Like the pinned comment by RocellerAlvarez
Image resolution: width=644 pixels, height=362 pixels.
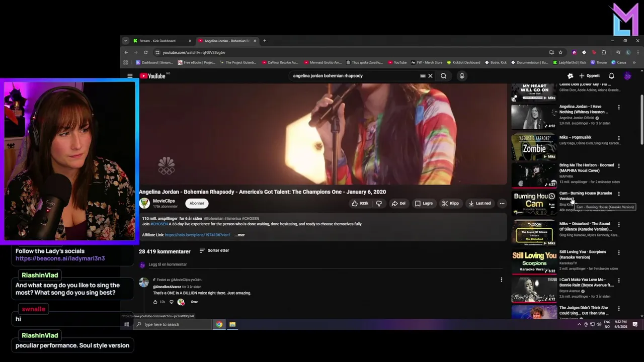155,302
